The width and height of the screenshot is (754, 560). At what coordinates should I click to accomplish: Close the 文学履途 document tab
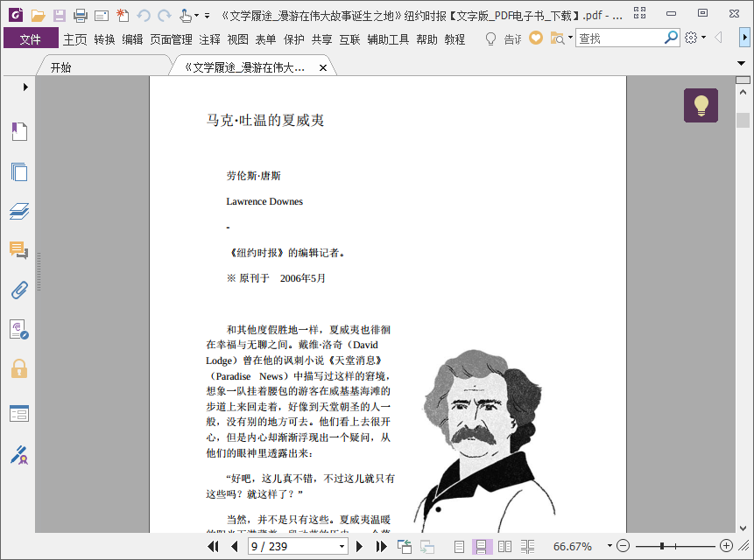click(x=323, y=67)
